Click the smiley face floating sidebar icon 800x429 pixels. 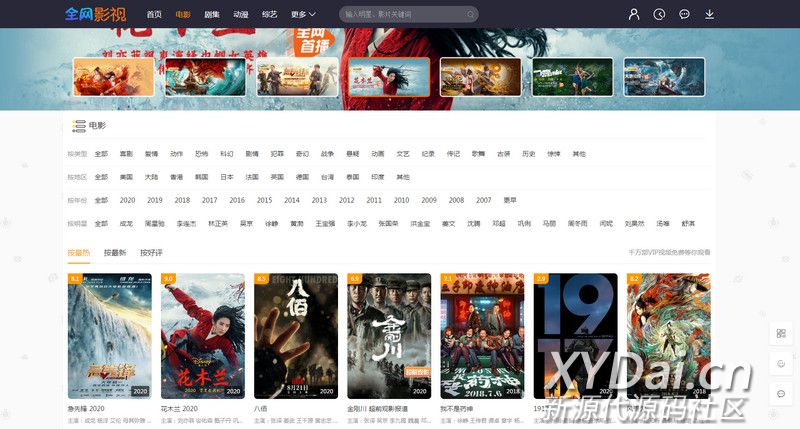pos(781,364)
